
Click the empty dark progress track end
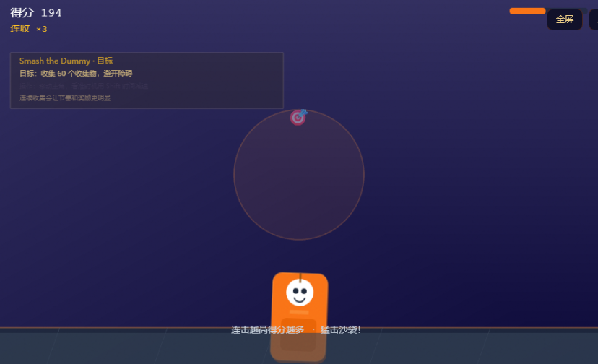click(x=585, y=11)
